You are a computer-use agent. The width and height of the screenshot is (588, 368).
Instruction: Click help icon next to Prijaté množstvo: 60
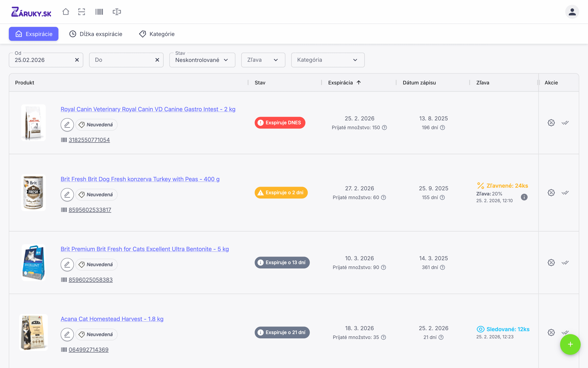pyautogui.click(x=383, y=197)
